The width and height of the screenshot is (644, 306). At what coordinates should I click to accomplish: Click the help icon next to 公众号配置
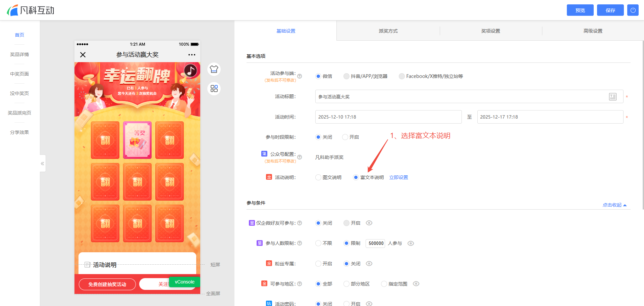coord(300,157)
